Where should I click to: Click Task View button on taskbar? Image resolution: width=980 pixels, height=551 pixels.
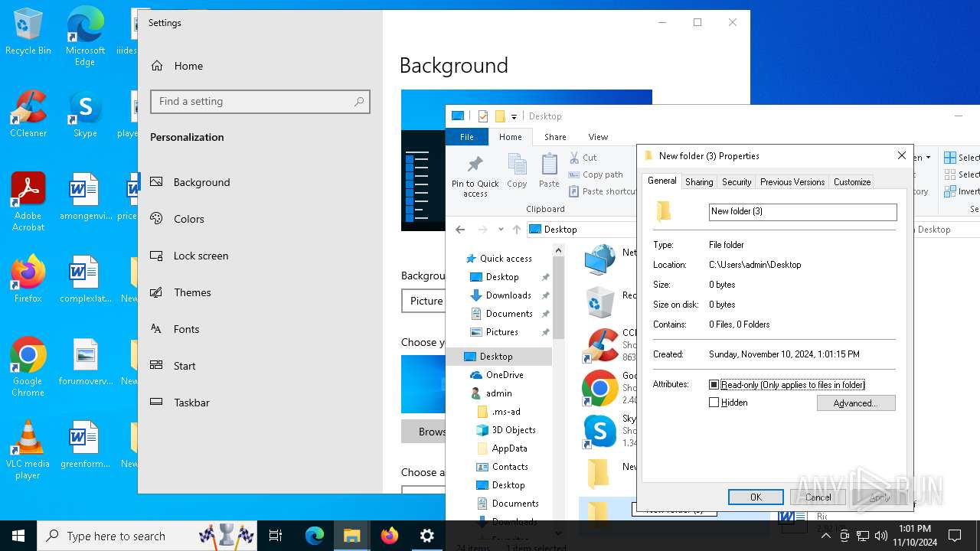[276, 536]
